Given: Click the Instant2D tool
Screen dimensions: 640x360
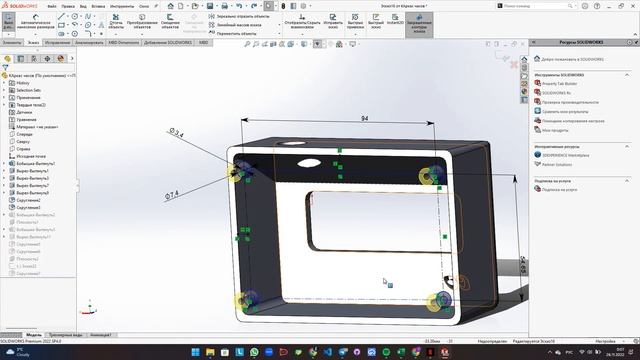Looking at the screenshot, I should coord(395,20).
